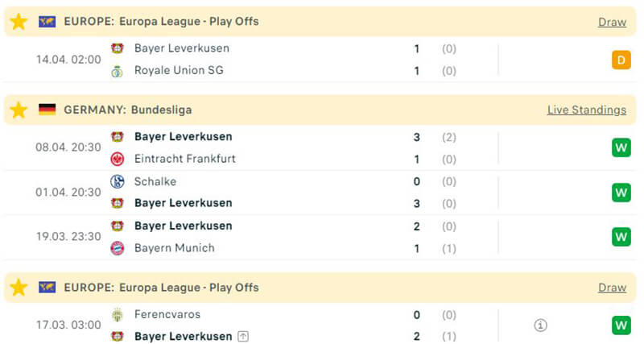Select the GERMANY: Bundesliga league header
This screenshot has width=644, height=344.
click(128, 110)
